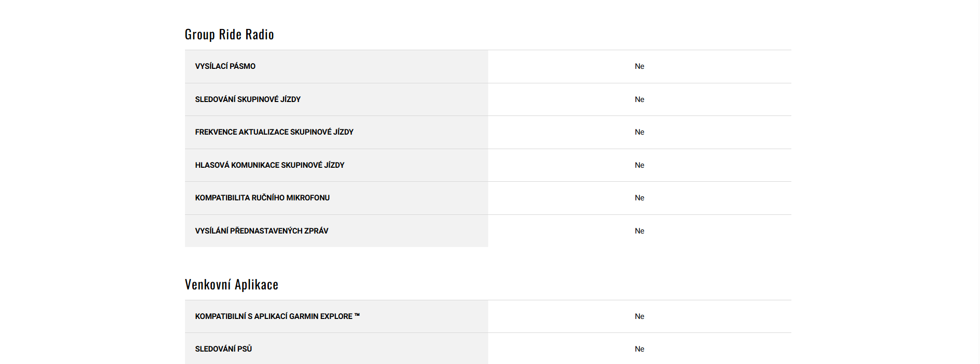Image resolution: width=980 pixels, height=364 pixels.
Task: Select the Vysílací pásmo row label
Action: click(x=225, y=66)
